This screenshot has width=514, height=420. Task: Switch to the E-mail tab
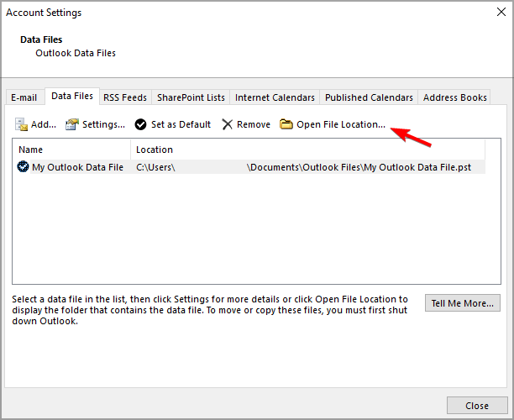24,97
